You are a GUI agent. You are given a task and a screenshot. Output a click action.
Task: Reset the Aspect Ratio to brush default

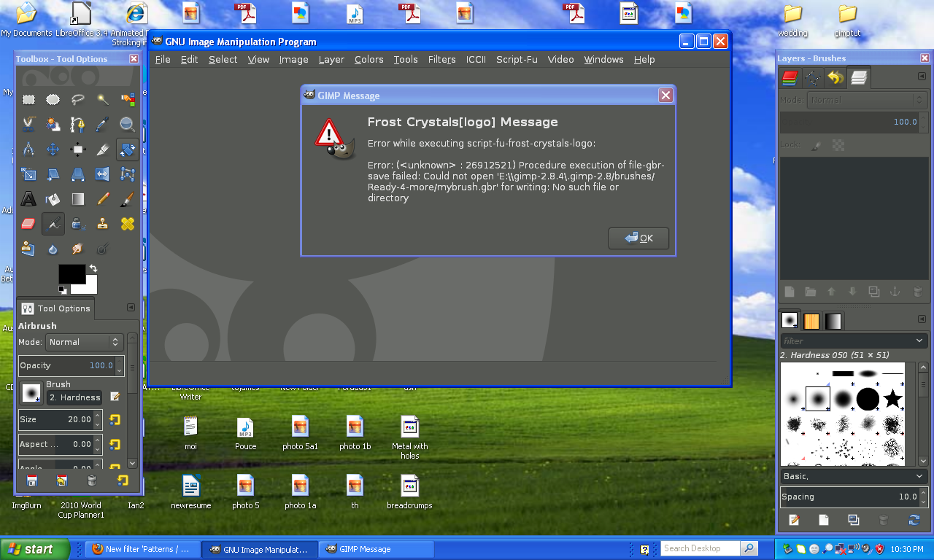(x=115, y=444)
